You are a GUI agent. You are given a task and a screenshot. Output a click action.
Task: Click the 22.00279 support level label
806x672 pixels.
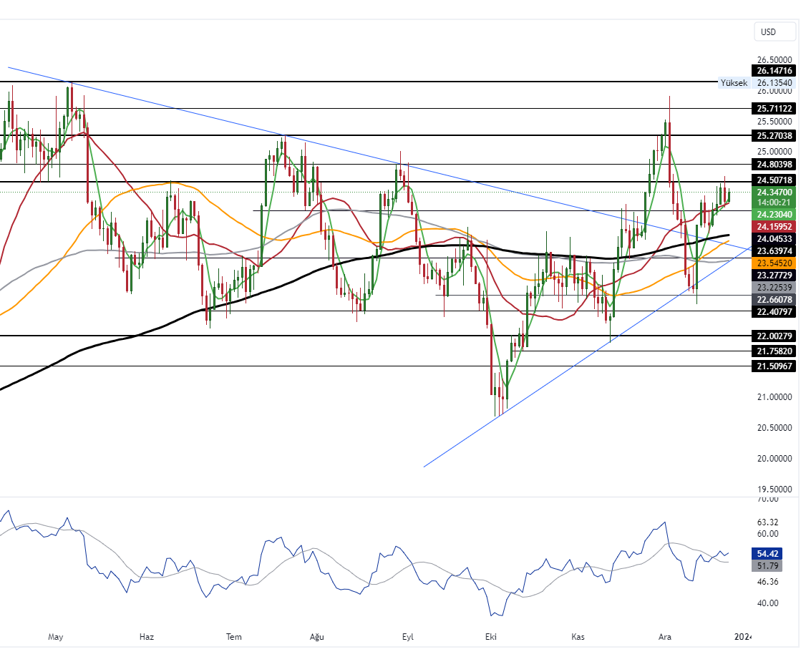tap(774, 336)
